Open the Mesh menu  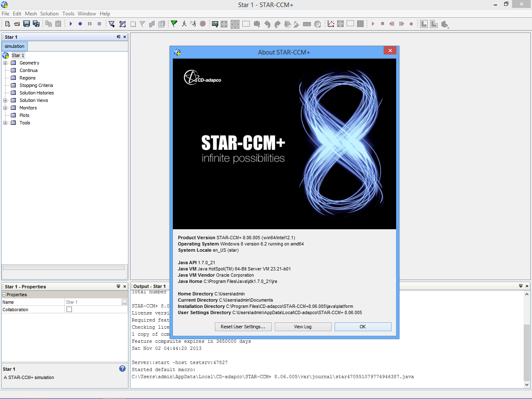coord(31,14)
